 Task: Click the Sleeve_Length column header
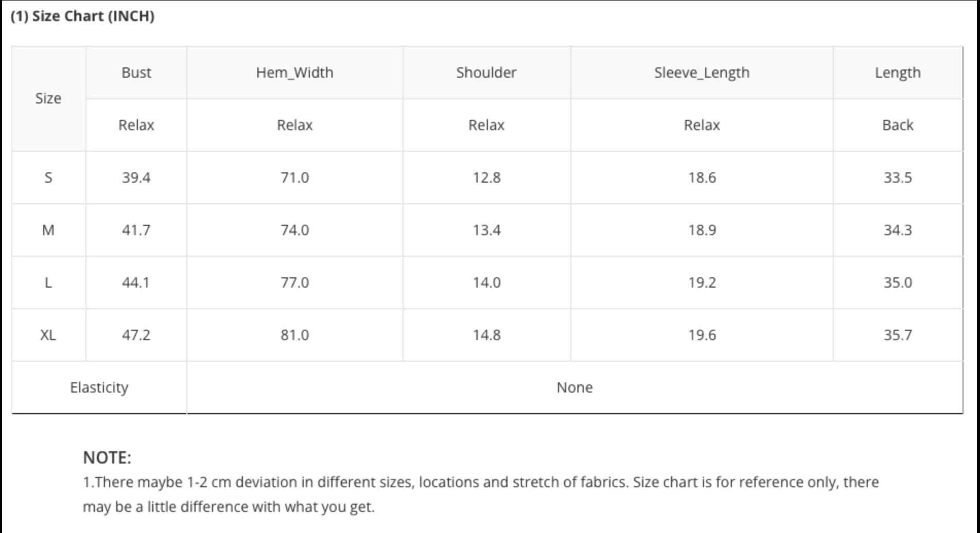(x=702, y=73)
